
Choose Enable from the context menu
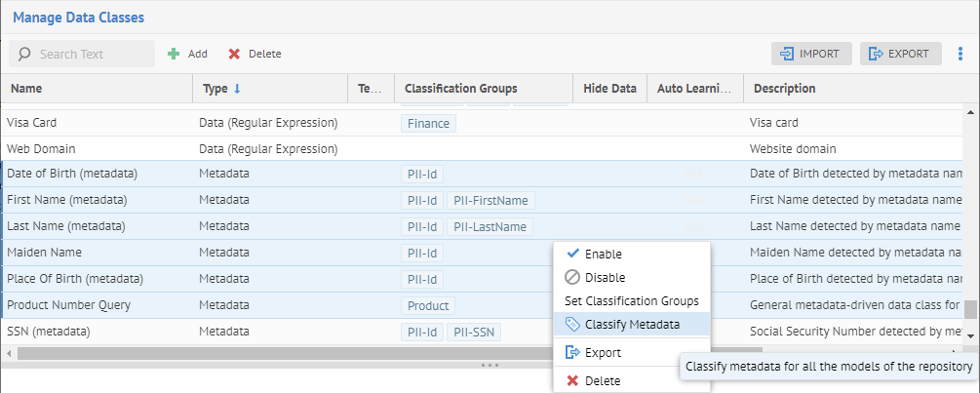pyautogui.click(x=603, y=254)
